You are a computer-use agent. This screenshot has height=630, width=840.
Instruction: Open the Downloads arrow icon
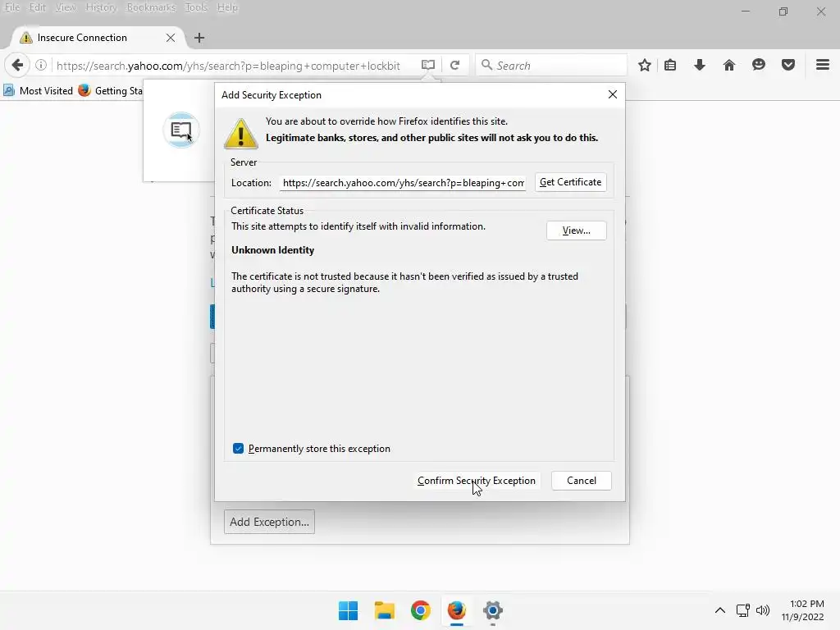click(699, 66)
